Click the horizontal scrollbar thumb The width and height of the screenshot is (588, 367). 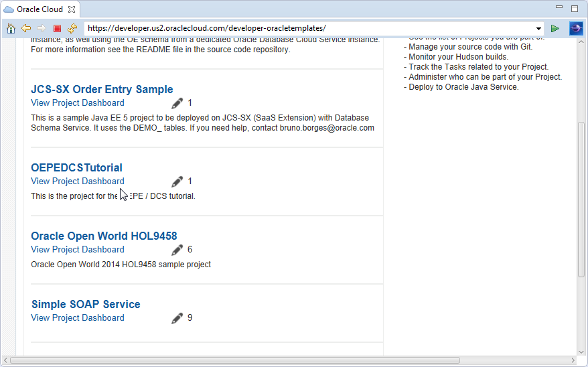(x=235, y=360)
